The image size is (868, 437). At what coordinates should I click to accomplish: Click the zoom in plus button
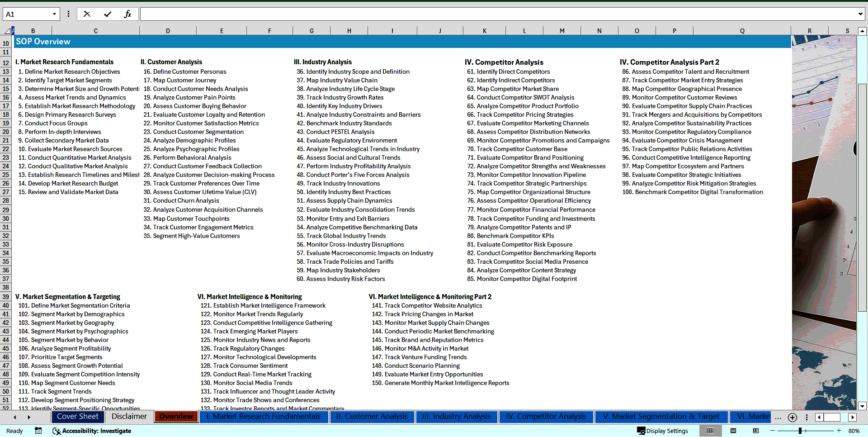click(x=839, y=431)
